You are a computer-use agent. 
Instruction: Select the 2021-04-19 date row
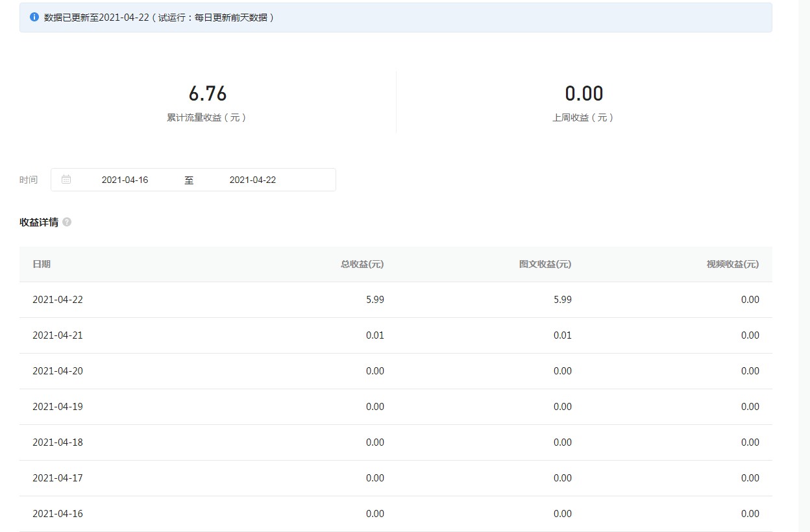tap(58, 407)
